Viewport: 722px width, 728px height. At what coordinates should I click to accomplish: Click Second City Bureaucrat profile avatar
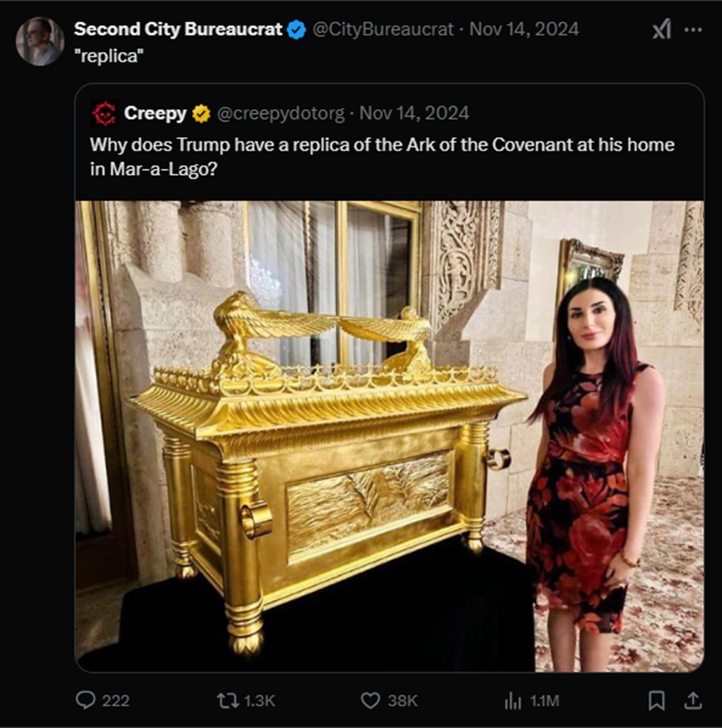(x=40, y=41)
